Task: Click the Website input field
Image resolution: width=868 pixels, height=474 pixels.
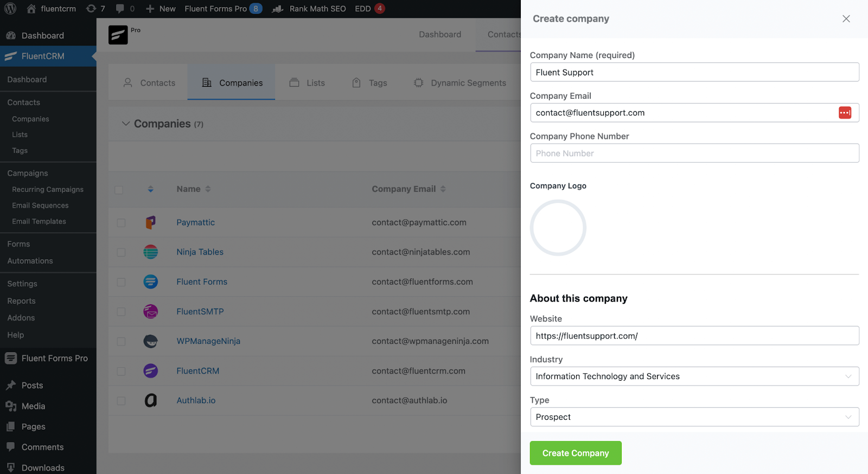Action: 694,336
